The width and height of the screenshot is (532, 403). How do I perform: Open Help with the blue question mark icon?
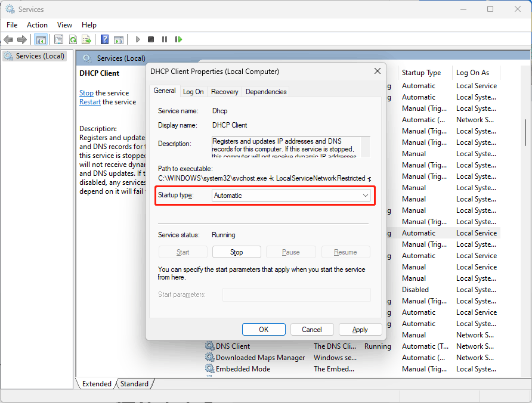point(104,39)
